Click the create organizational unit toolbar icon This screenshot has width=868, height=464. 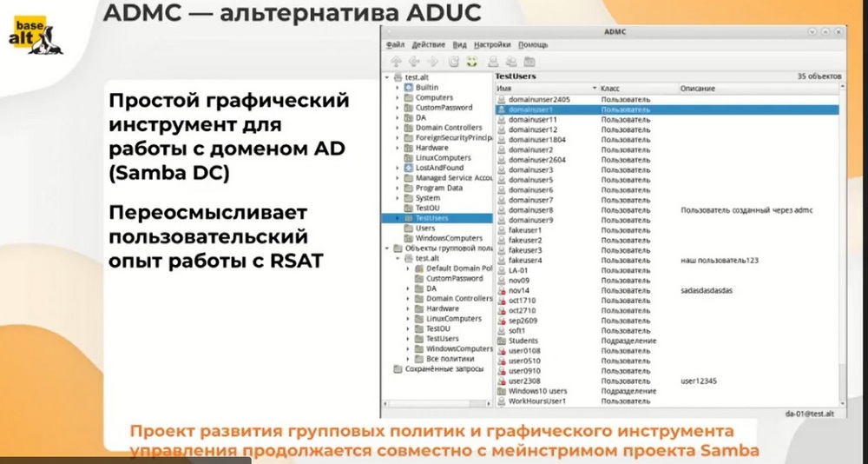point(529,62)
